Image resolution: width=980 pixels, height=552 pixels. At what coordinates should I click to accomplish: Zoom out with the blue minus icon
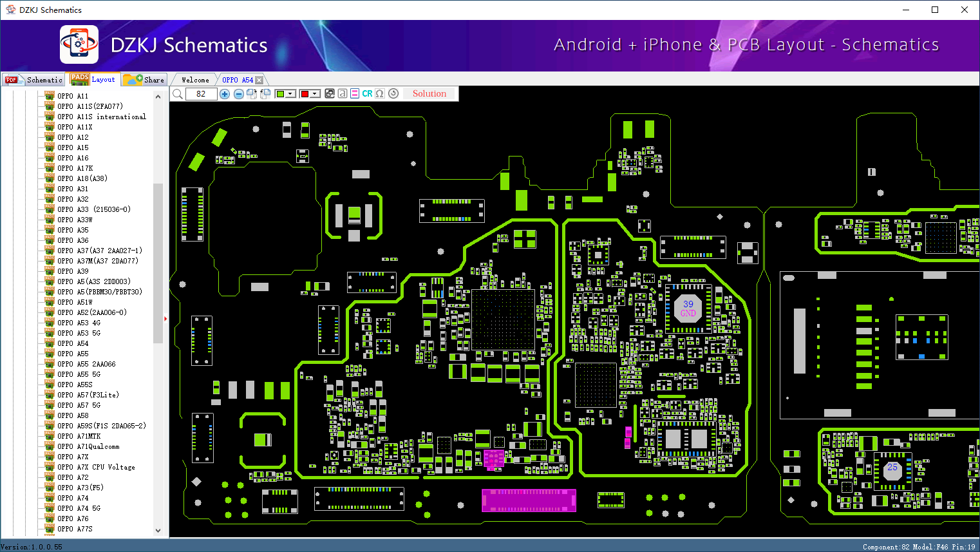coord(239,94)
